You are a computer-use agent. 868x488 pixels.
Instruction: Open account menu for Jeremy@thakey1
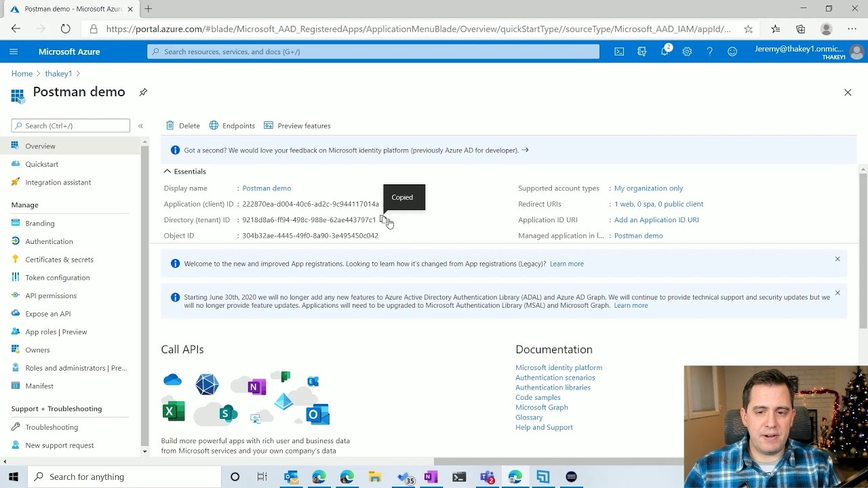[x=810, y=52]
